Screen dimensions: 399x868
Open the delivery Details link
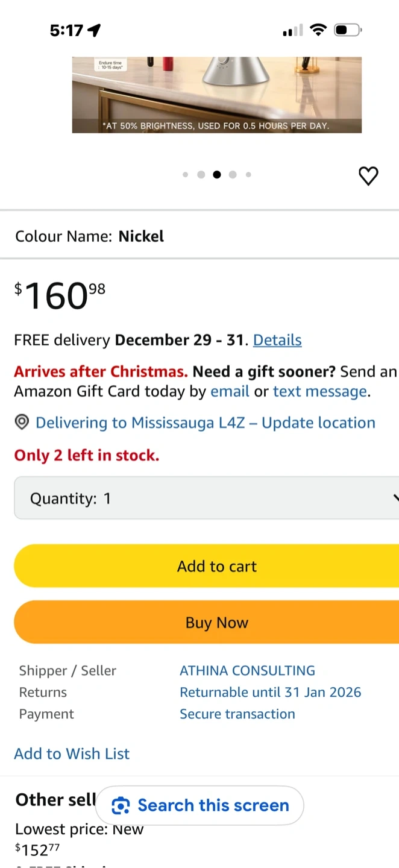(x=277, y=340)
